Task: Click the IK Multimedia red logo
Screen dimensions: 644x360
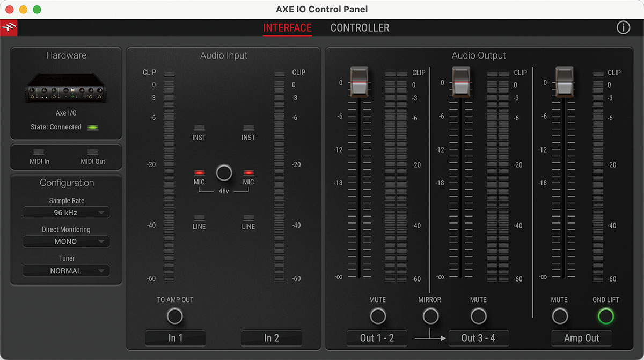Action: coord(9,27)
